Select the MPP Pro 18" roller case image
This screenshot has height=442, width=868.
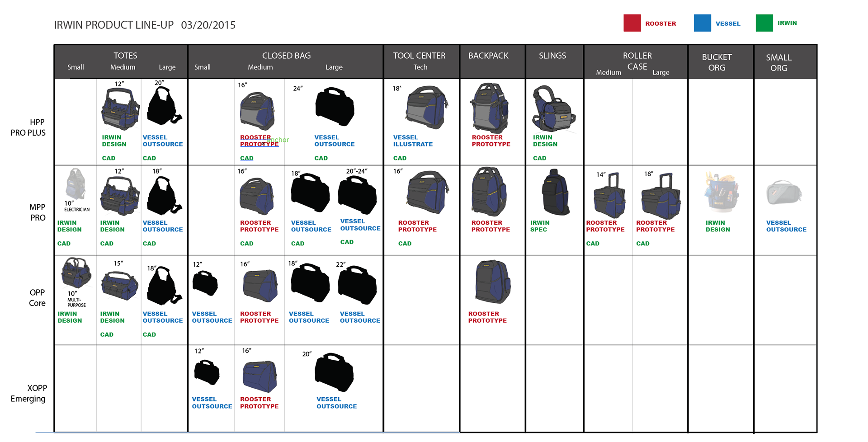(x=661, y=196)
